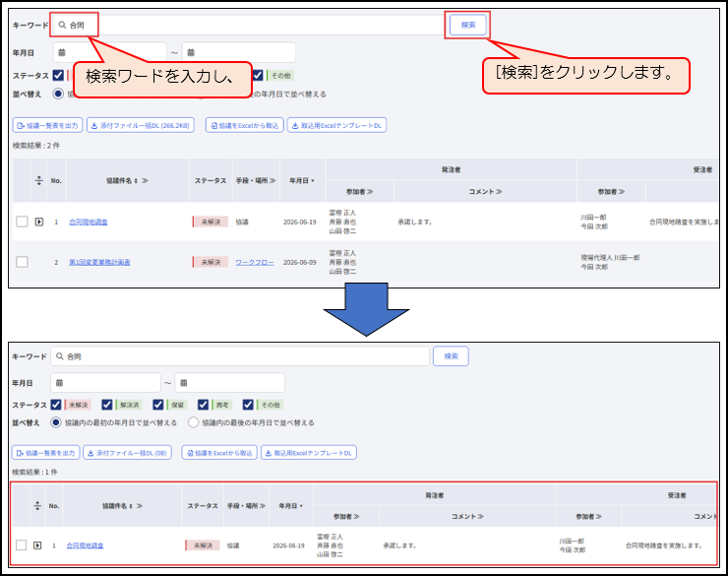Uncheck the その他 checkbox in the 2件 screen
The image size is (728, 576).
coord(258,75)
